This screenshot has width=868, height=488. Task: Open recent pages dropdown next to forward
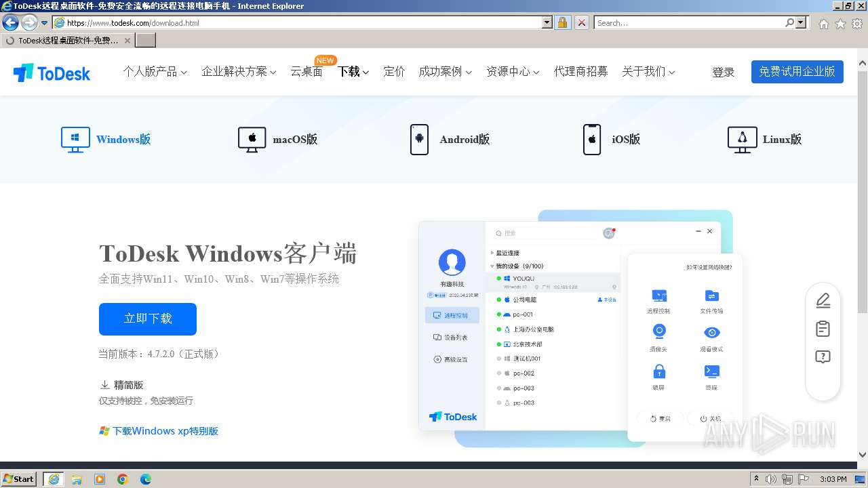pos(45,22)
